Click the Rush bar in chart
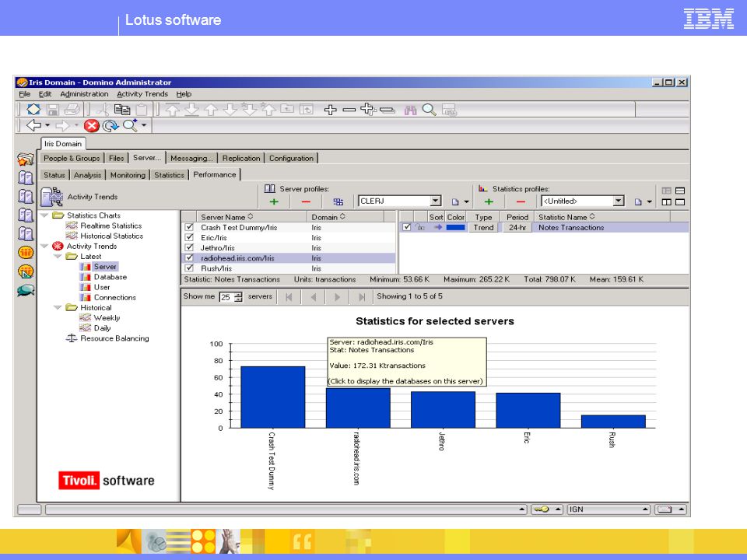This screenshot has width=747, height=560. (613, 422)
